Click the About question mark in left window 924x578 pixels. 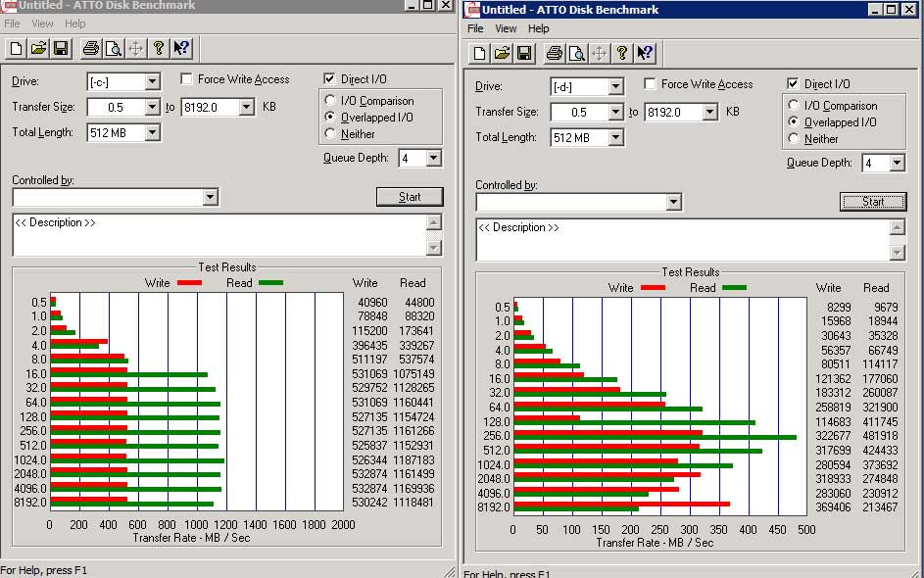point(158,48)
